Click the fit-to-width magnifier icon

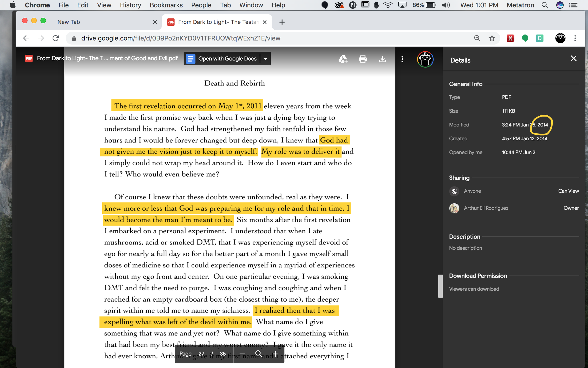click(x=259, y=354)
